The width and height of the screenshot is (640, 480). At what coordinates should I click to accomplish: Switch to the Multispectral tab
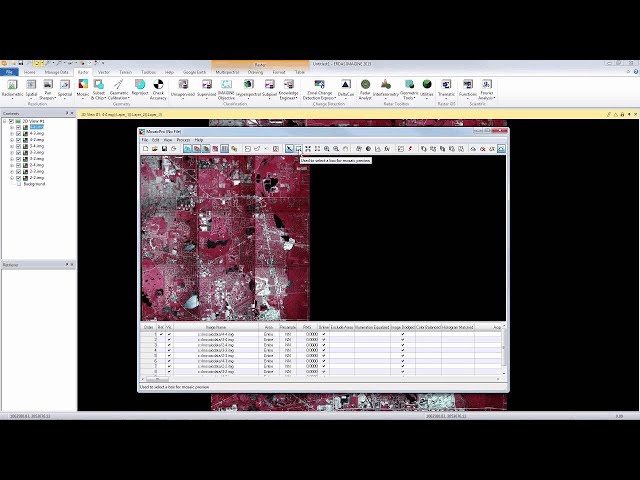coord(227,72)
